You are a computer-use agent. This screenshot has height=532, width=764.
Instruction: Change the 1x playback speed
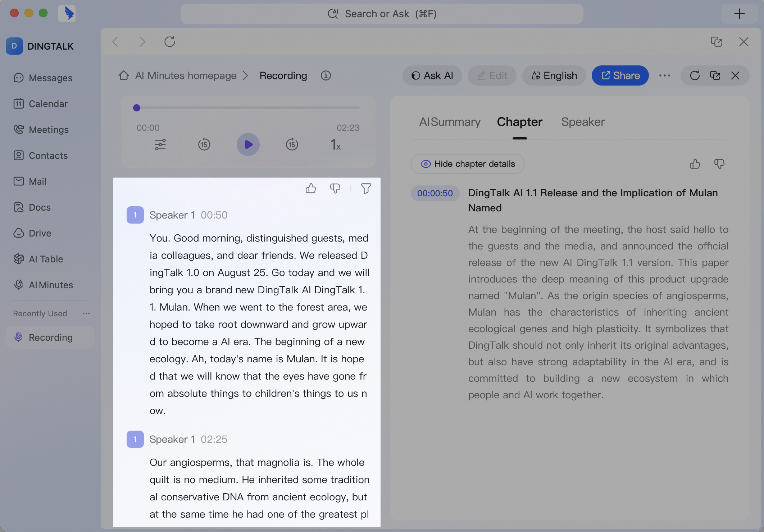click(336, 145)
